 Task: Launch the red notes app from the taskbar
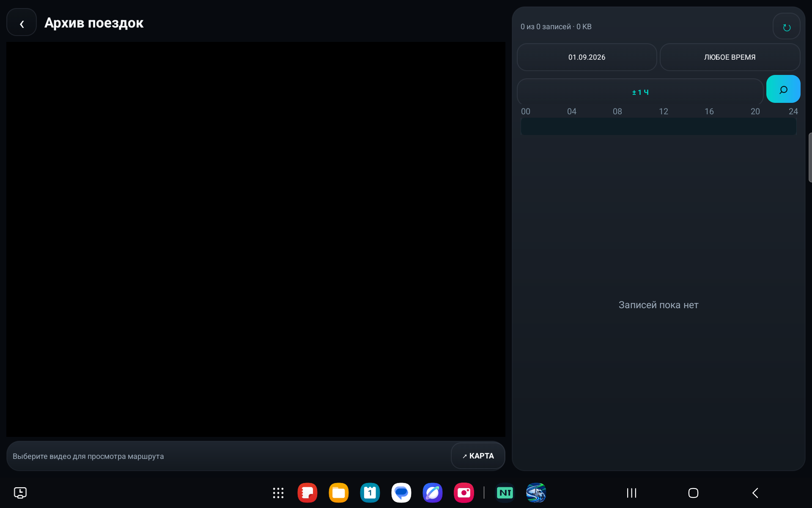307,493
